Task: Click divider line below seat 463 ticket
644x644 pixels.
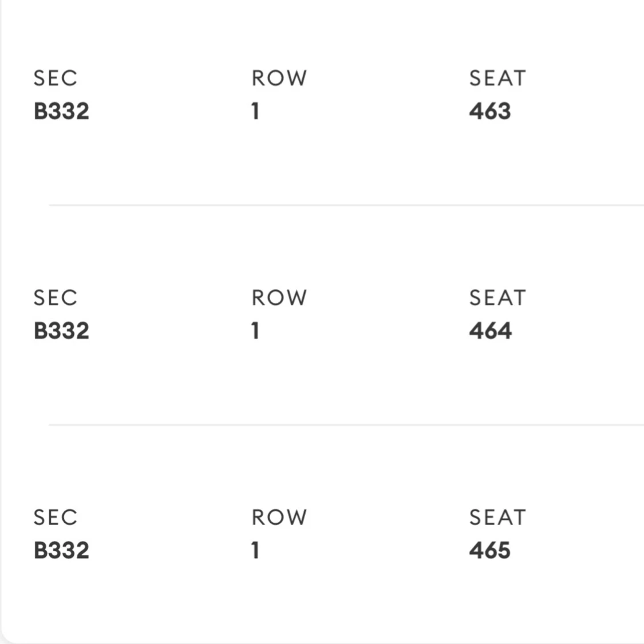Action: pyautogui.click(x=346, y=205)
